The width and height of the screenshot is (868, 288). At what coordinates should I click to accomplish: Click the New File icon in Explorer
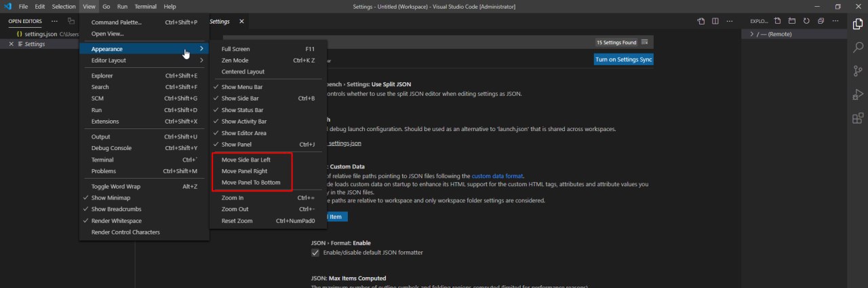click(778, 21)
